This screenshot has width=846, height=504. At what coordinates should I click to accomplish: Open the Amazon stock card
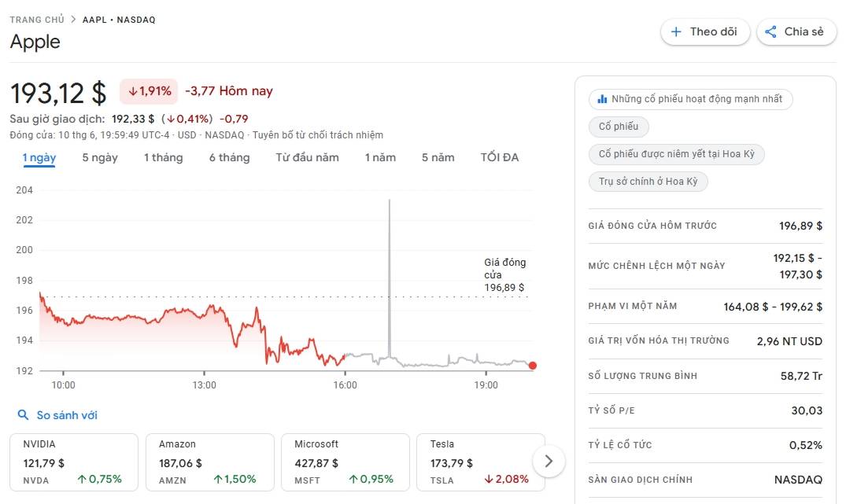(x=210, y=462)
